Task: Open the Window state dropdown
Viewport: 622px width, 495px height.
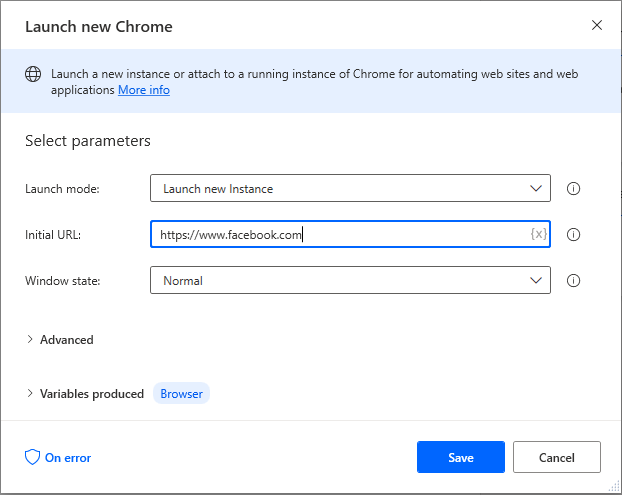Action: pos(350,281)
